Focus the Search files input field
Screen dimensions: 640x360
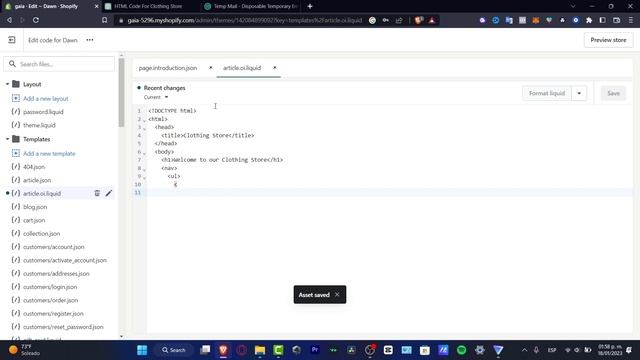pyautogui.click(x=59, y=64)
